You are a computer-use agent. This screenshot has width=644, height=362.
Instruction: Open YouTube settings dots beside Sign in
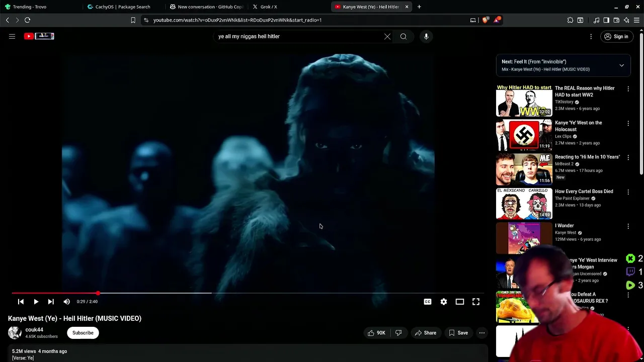click(x=591, y=36)
